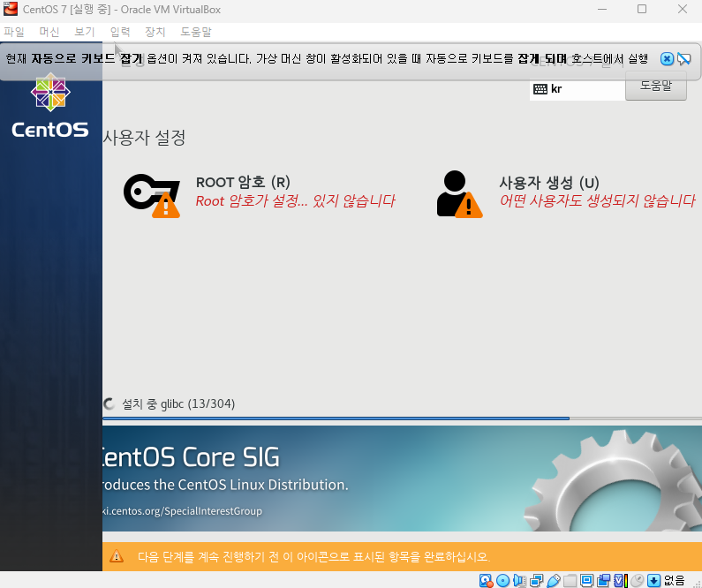Viewport: 702px width, 588px height.
Task: Click the keyboard capture arrow icon
Action: click(x=653, y=581)
